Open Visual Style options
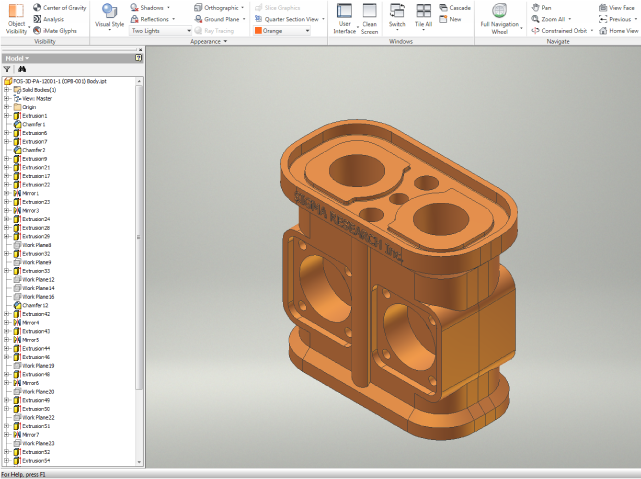Screen dimensions: 641x479 [109, 17]
